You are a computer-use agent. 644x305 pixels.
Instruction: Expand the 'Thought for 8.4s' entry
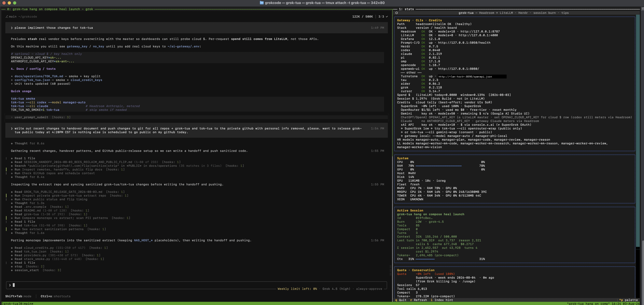tap(28, 177)
